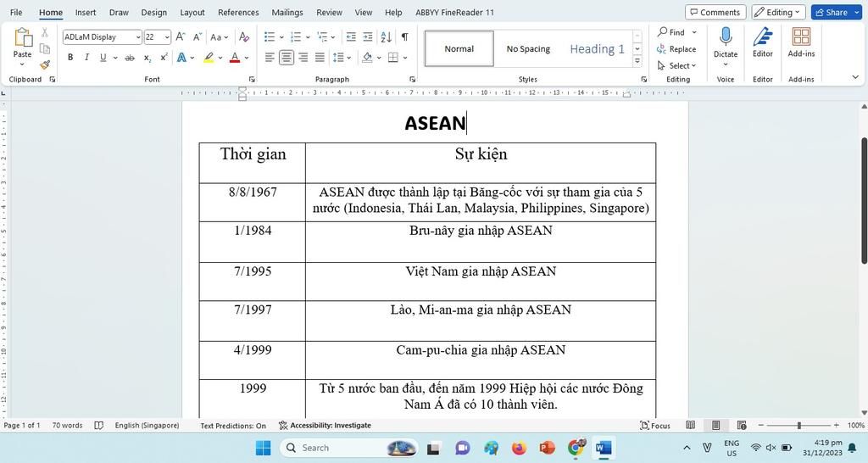This screenshot has height=463, width=868.
Task: Apply strikethrough formatting
Action: (130, 58)
